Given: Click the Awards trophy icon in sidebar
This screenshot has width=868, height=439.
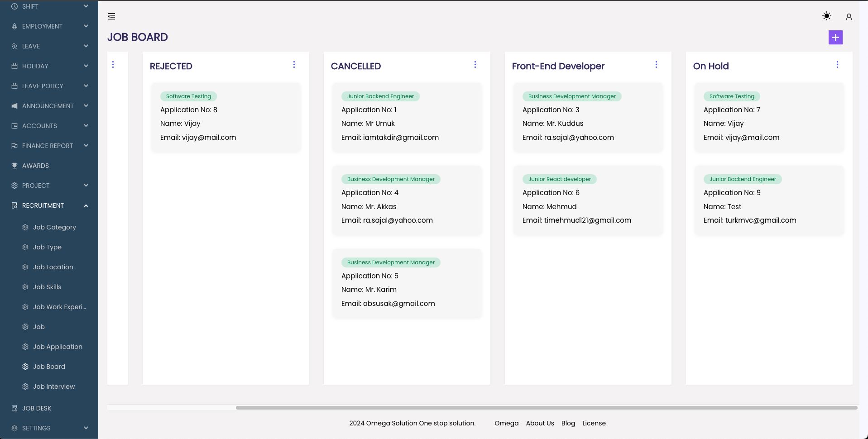Looking at the screenshot, I should tap(14, 166).
